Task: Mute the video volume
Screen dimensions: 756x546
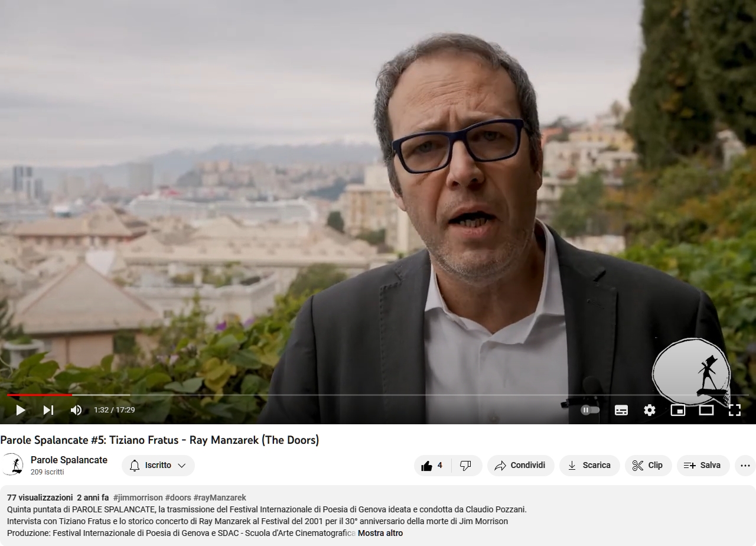Action: pos(76,409)
